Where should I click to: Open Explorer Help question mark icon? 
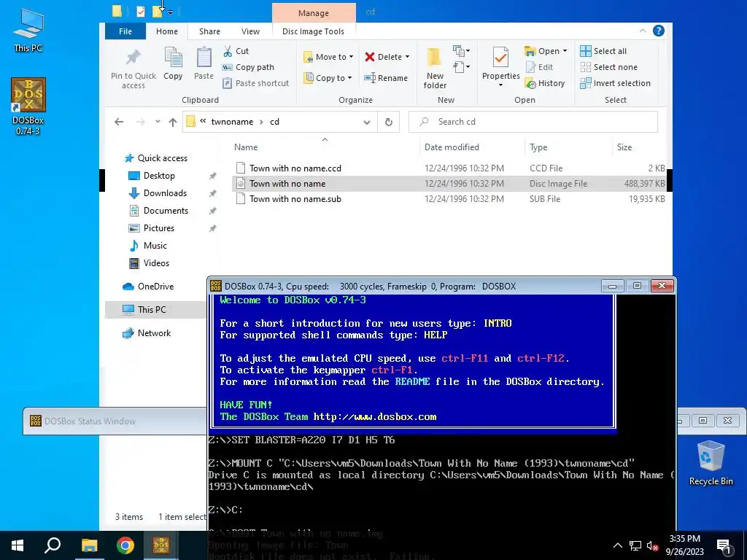[659, 31]
